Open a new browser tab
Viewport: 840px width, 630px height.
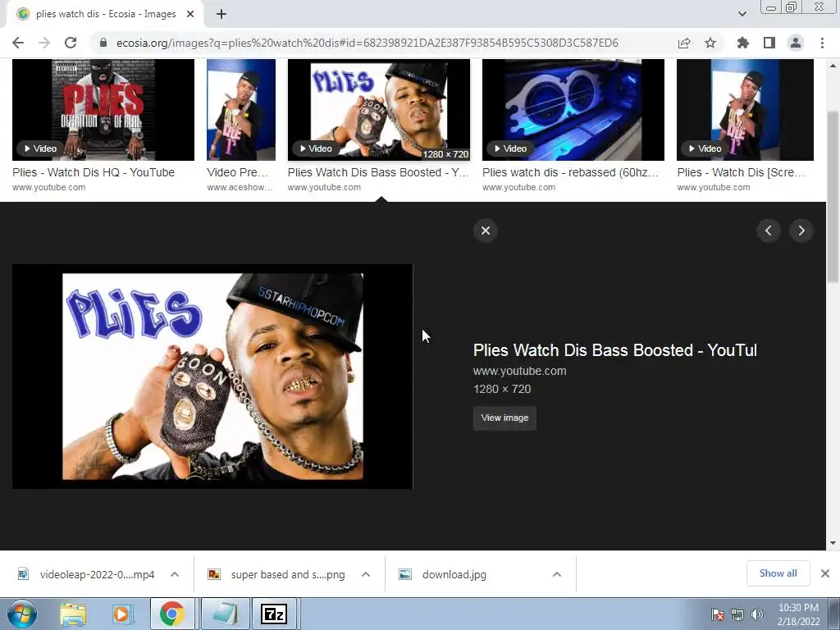[x=221, y=15]
